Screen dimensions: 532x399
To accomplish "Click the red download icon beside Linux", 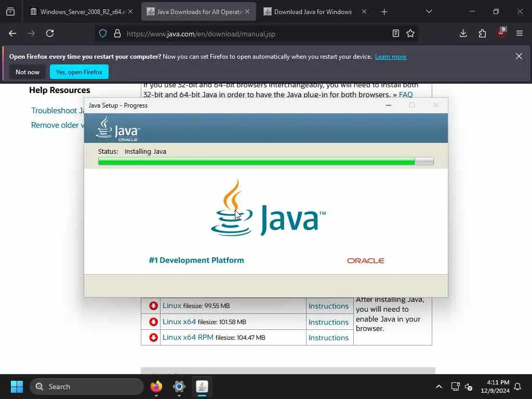I will coord(153,305).
